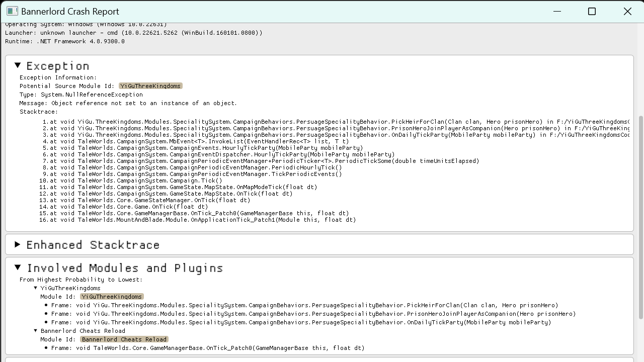644x362 pixels.
Task: Select stacktrace line 6 CampaignEventDispatcher.HourlyTickParty
Action: point(219,154)
